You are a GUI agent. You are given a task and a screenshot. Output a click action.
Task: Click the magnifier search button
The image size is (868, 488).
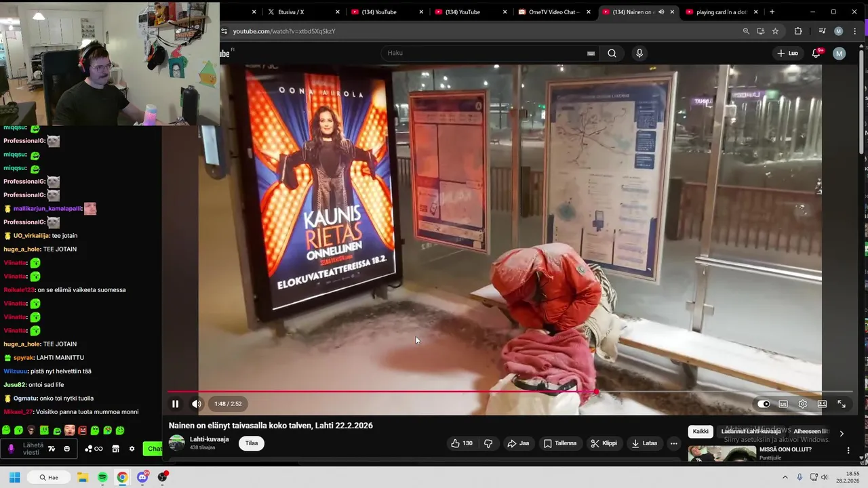pos(612,53)
